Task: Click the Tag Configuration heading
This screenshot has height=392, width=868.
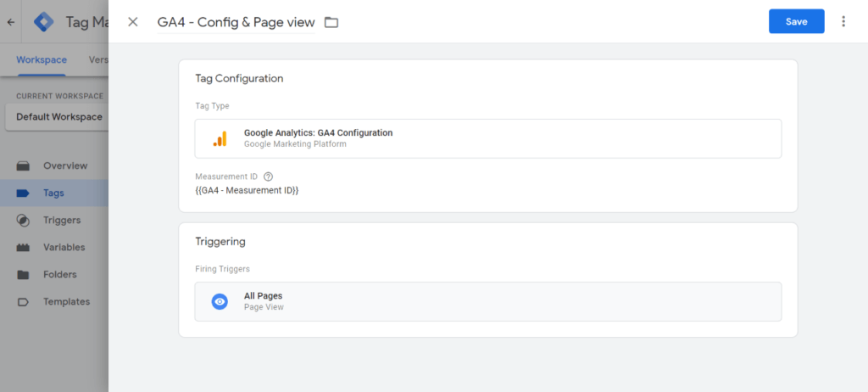Action: (x=239, y=78)
